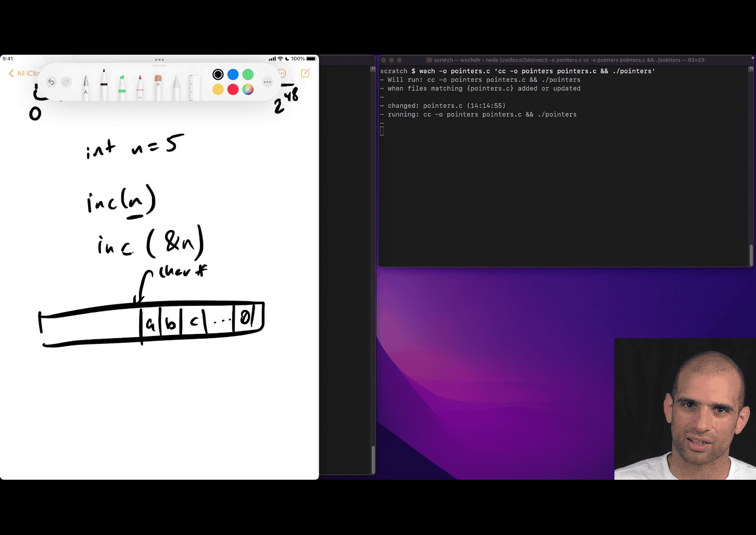Open the drawing toolbar more options

pyautogui.click(x=267, y=82)
